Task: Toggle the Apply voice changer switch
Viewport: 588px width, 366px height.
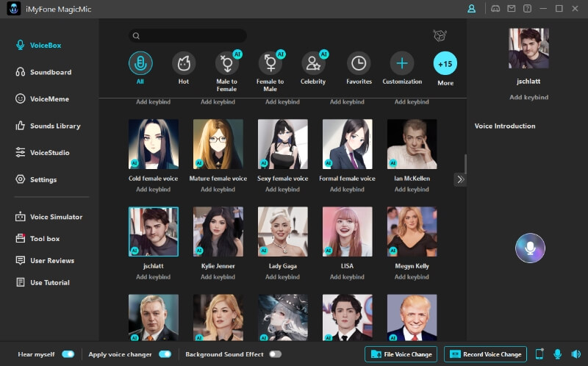Action: pyautogui.click(x=165, y=354)
